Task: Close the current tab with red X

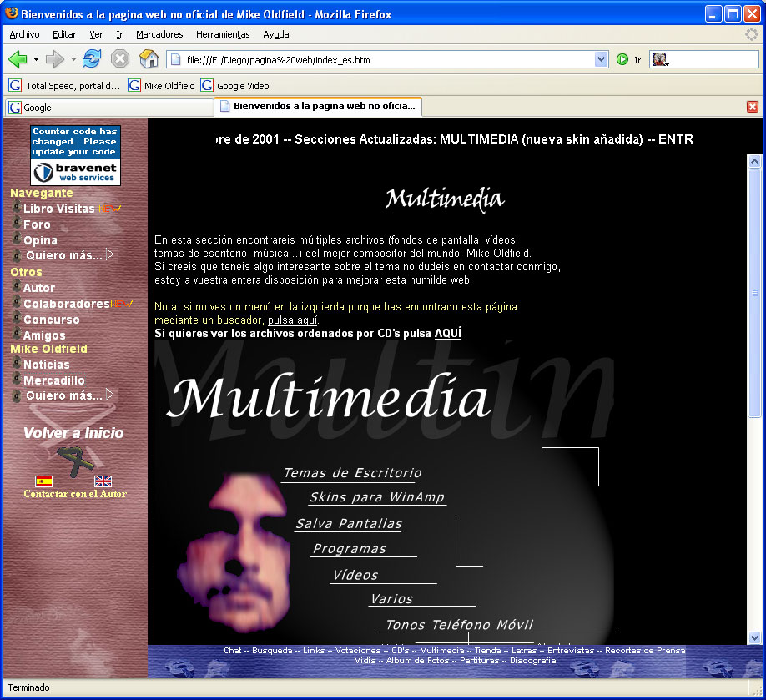Action: pyautogui.click(x=753, y=107)
